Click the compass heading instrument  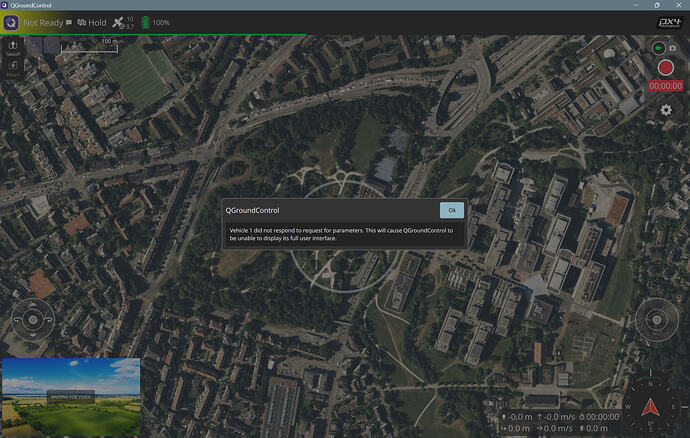coord(650,407)
